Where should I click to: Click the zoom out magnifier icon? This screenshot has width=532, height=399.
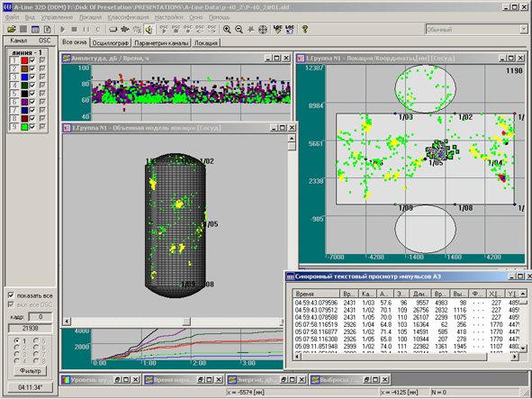239,30
